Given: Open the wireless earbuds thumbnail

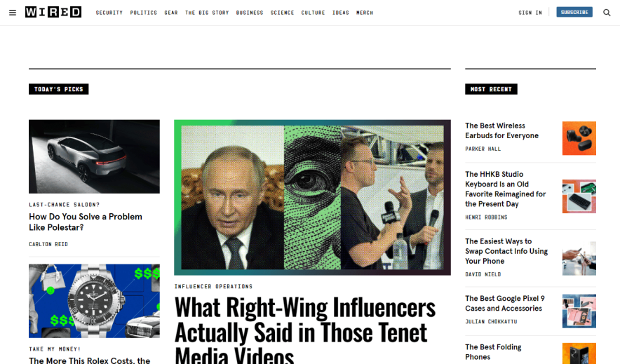Looking at the screenshot, I should pyautogui.click(x=579, y=138).
